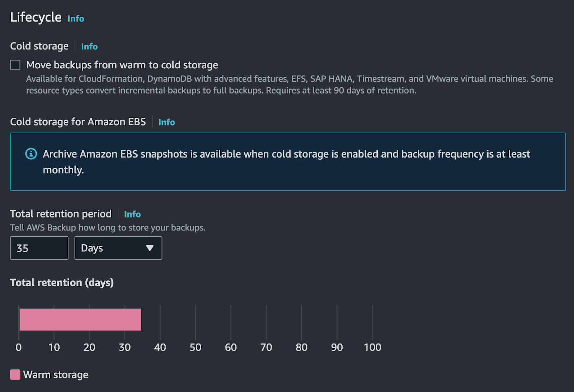Open the Lifecycle Info link

[x=76, y=18]
